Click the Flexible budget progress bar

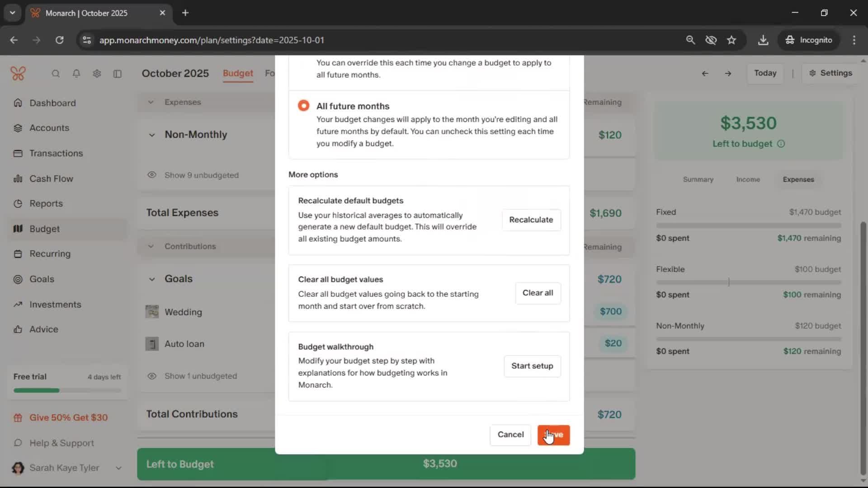pos(748,282)
